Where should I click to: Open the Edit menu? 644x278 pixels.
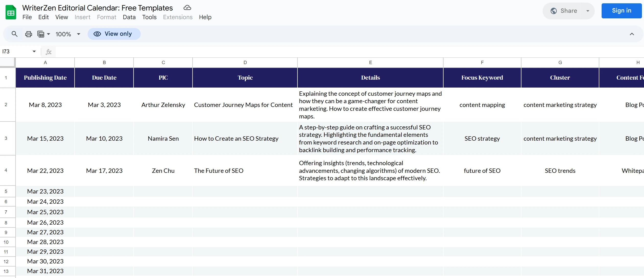click(43, 17)
